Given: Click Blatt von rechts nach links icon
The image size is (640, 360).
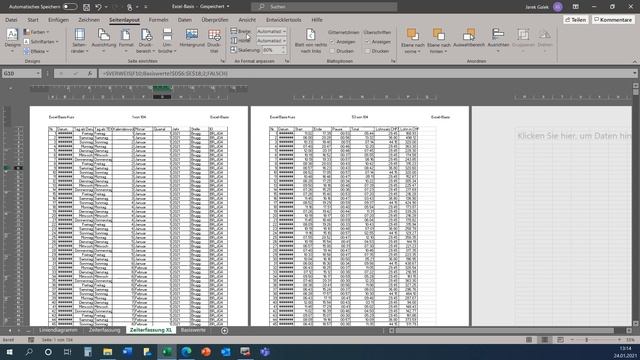Looking at the screenshot, I should tap(311, 35).
